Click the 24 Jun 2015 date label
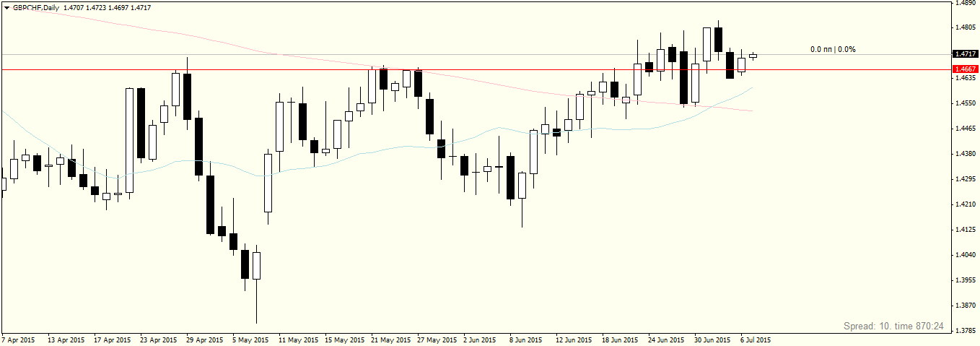This screenshot has height=346, width=980. (666, 339)
